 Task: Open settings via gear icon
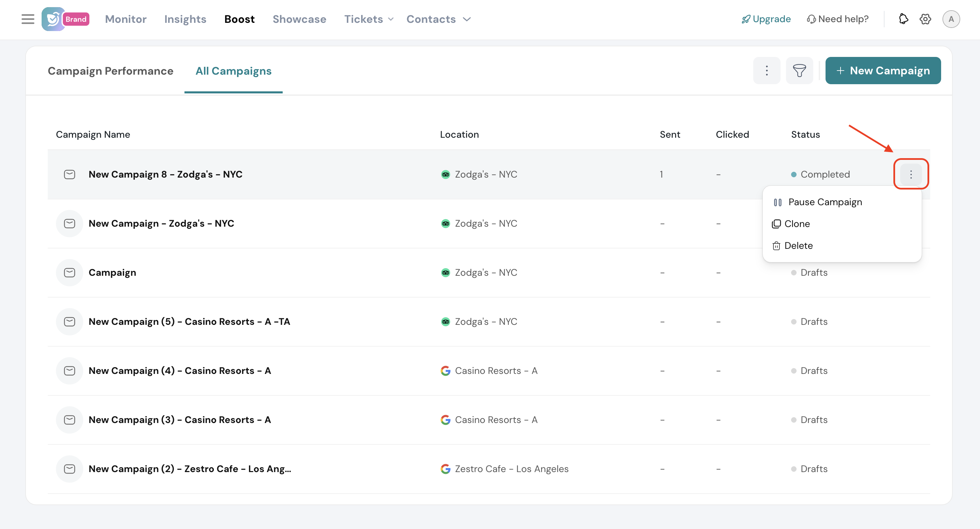(x=925, y=19)
